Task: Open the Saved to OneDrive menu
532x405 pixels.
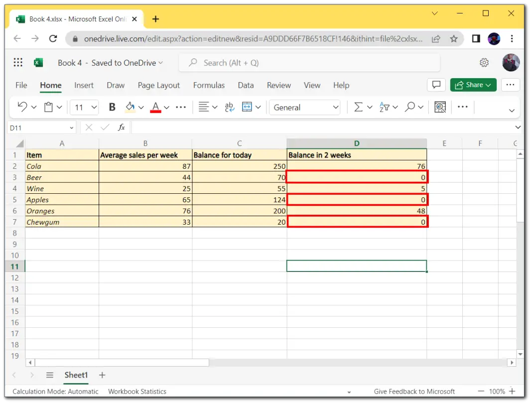Action: pyautogui.click(x=126, y=63)
